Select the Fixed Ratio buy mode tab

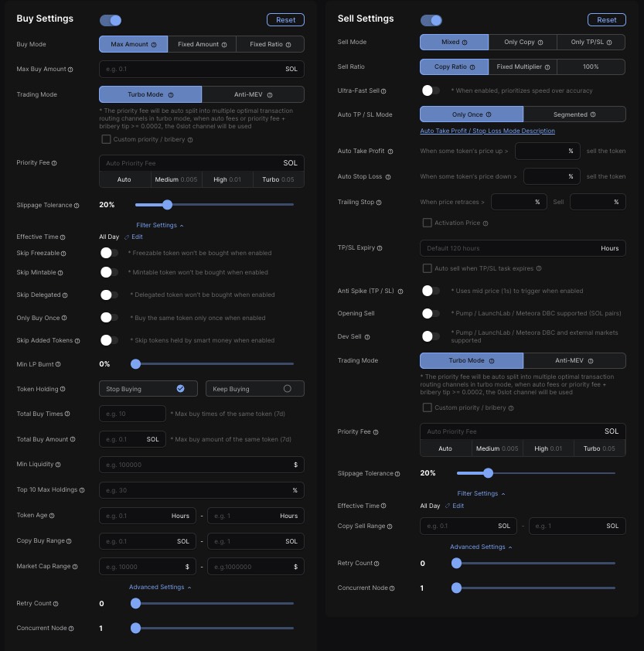pyautogui.click(x=270, y=44)
